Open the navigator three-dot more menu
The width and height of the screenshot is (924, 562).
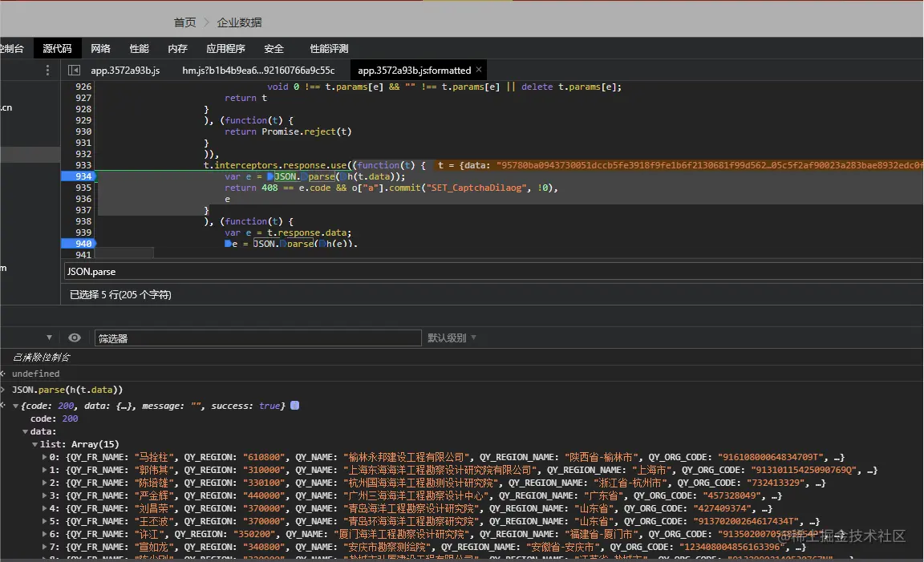point(47,71)
